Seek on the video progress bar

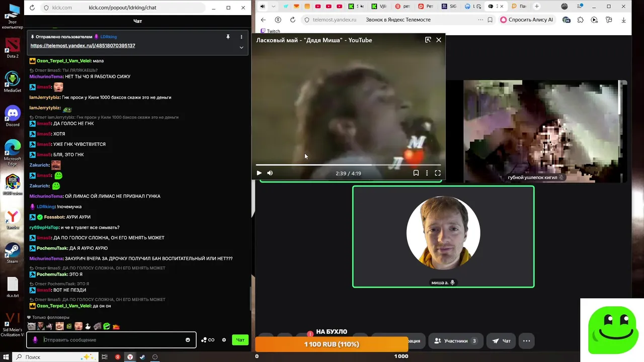click(x=348, y=164)
